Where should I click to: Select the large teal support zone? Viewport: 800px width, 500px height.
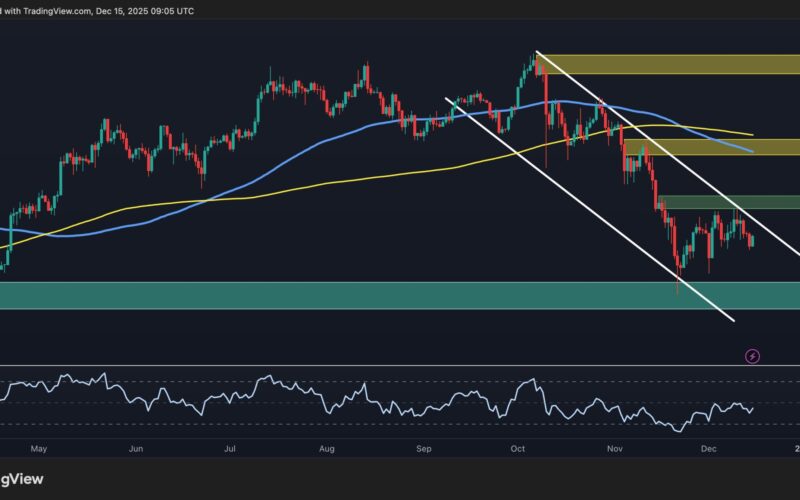[x=300, y=295]
